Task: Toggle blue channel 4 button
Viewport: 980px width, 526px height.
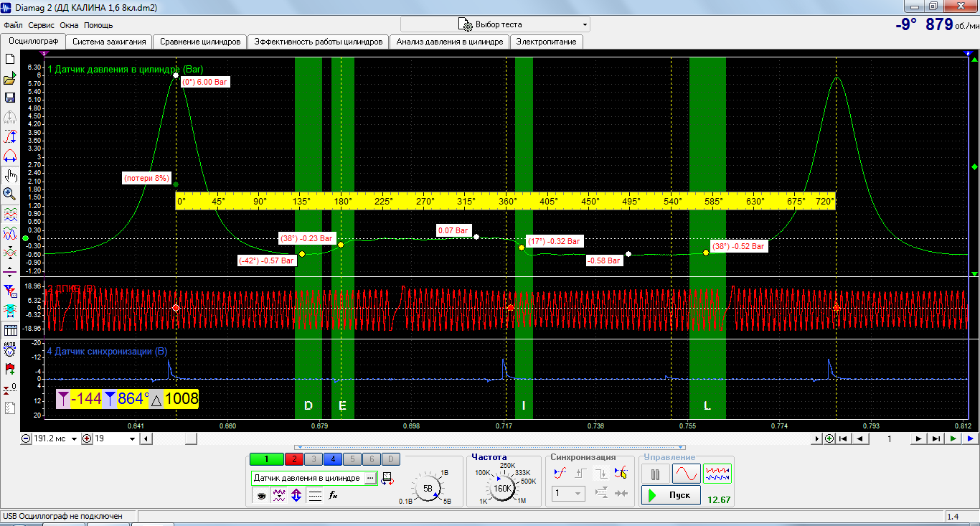Action: 332,459
